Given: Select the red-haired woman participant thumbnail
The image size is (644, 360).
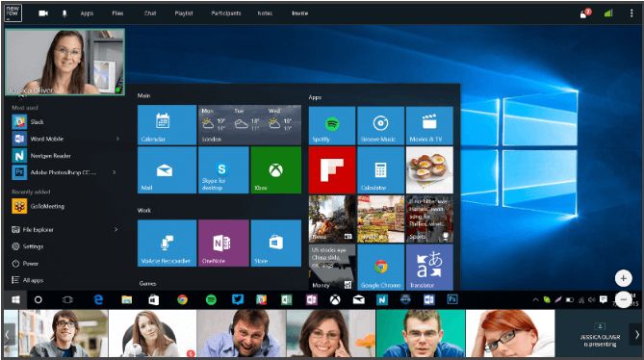Looking at the screenshot, I should pyautogui.click(x=510, y=333).
